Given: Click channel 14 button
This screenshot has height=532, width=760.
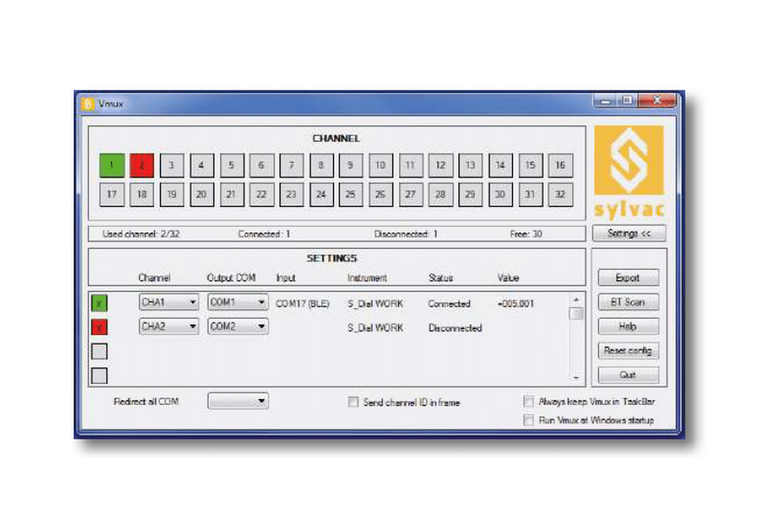Looking at the screenshot, I should tap(500, 165).
